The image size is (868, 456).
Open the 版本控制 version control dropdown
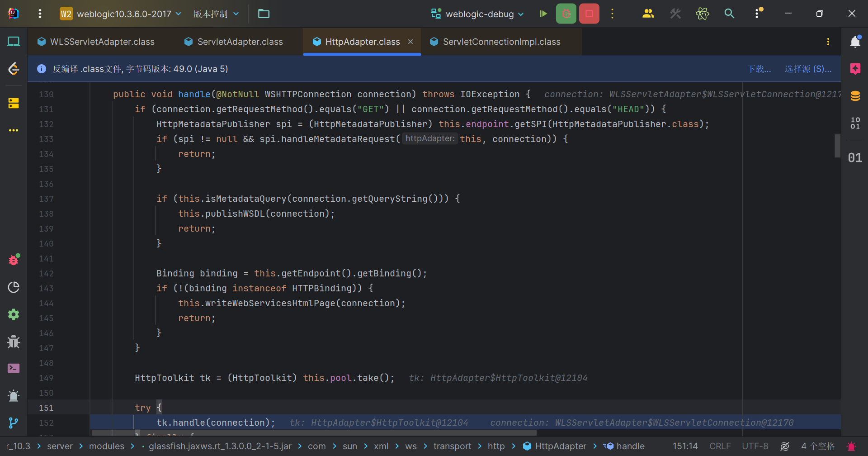point(216,14)
